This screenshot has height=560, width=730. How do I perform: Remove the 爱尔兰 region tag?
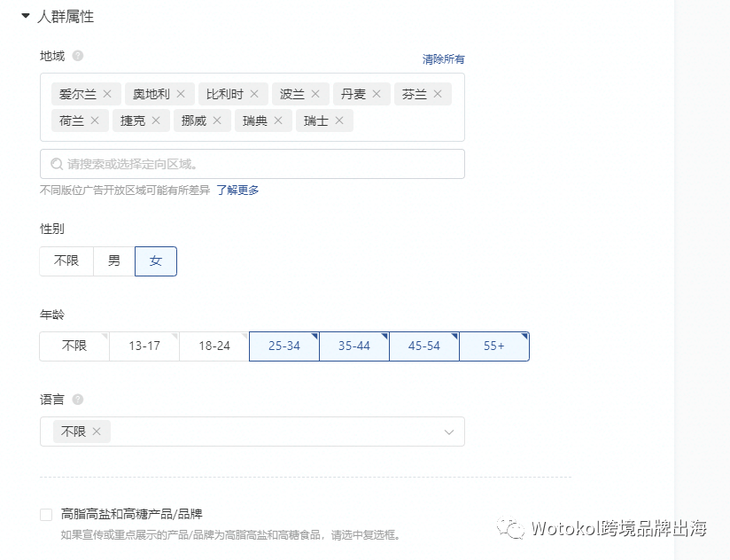pos(107,94)
